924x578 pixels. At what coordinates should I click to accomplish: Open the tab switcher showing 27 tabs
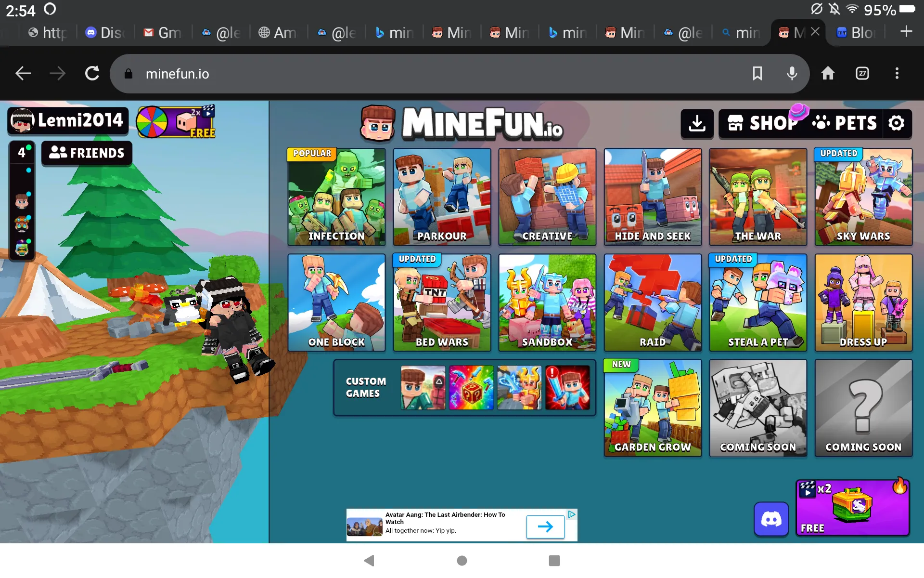pos(862,74)
